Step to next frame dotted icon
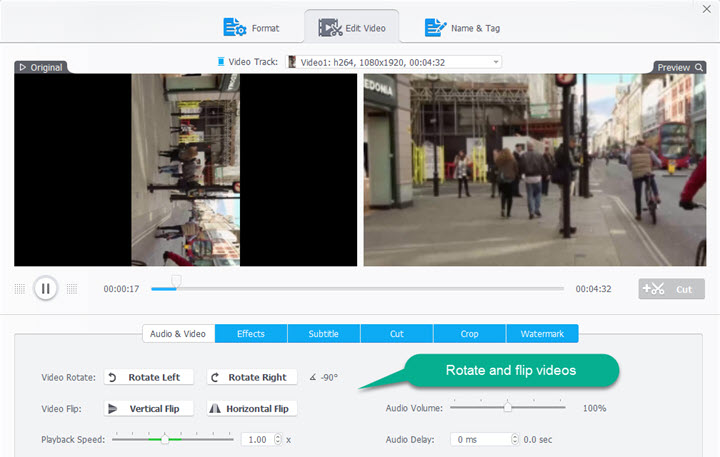Image resolution: width=720 pixels, height=457 pixels. (72, 288)
